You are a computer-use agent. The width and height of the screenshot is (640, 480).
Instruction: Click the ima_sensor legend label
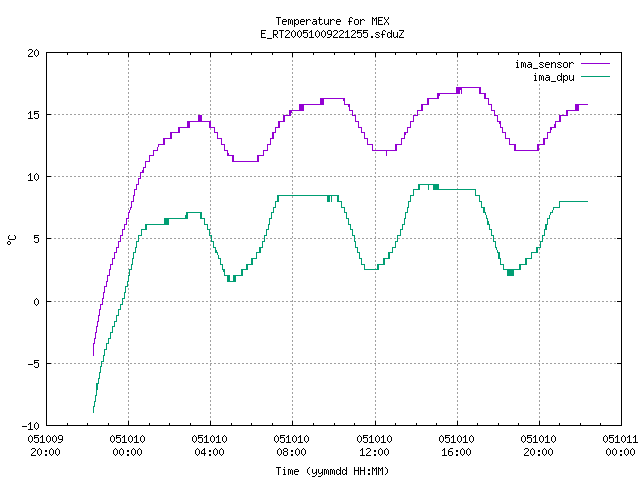point(544,64)
